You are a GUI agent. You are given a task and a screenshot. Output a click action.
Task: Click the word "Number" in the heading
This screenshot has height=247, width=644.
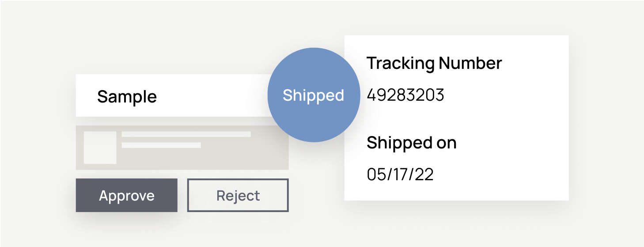(470, 63)
